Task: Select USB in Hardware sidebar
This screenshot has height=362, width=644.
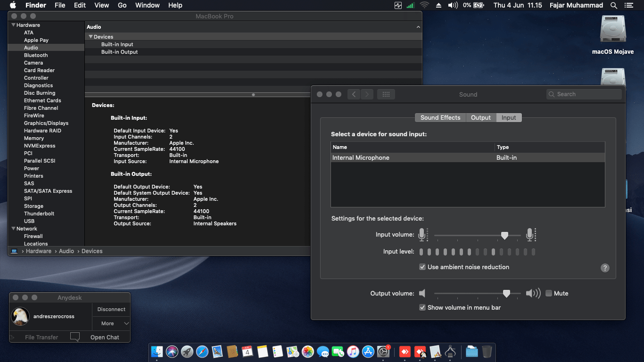Action: point(29,221)
